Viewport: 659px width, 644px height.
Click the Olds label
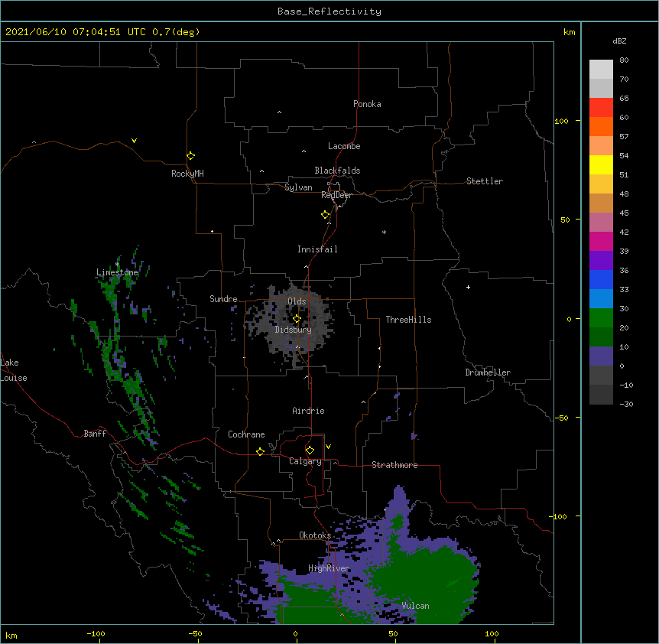click(x=297, y=301)
